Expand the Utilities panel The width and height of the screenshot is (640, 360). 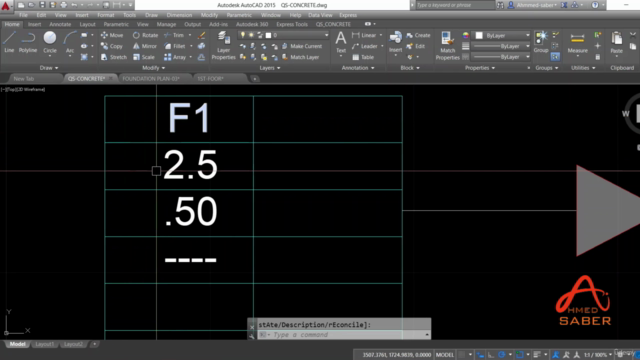coord(582,68)
